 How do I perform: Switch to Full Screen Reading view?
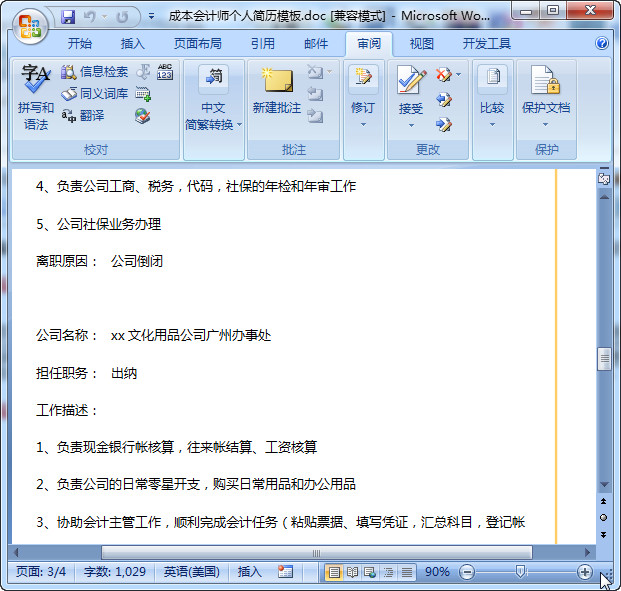[x=352, y=572]
